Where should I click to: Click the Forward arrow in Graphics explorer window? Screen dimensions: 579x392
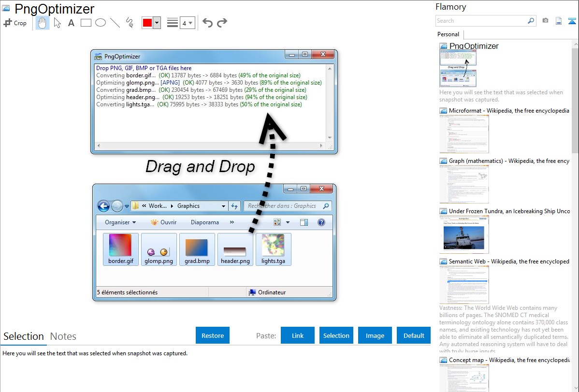(117, 206)
